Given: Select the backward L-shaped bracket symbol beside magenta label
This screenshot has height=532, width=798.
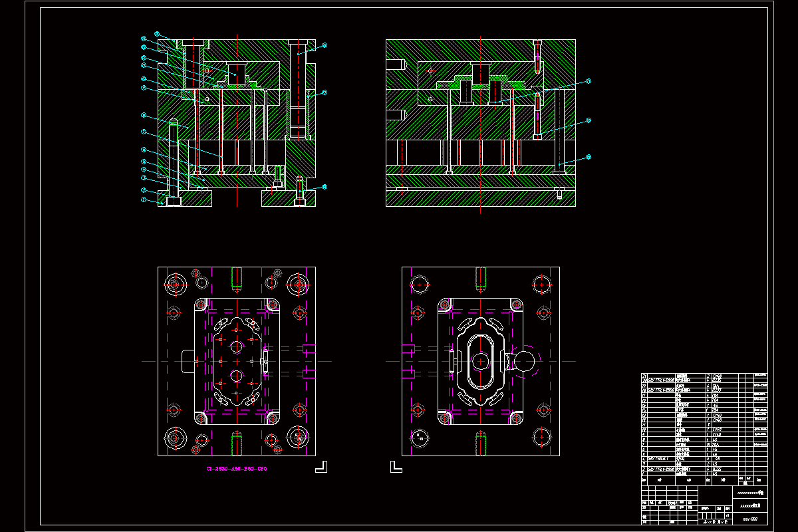Looking at the screenshot, I should point(322,466).
